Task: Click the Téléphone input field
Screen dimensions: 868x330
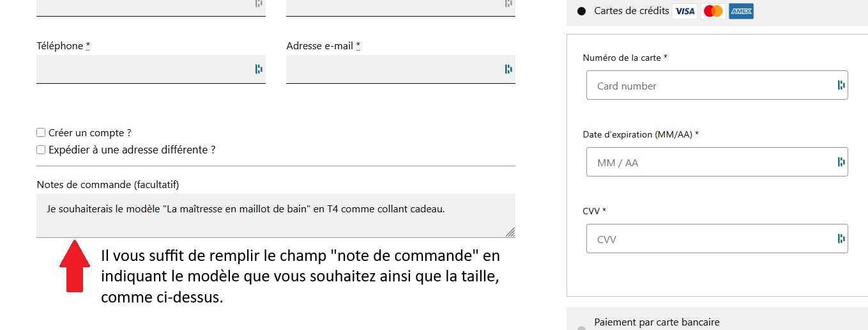Action: coord(144,69)
